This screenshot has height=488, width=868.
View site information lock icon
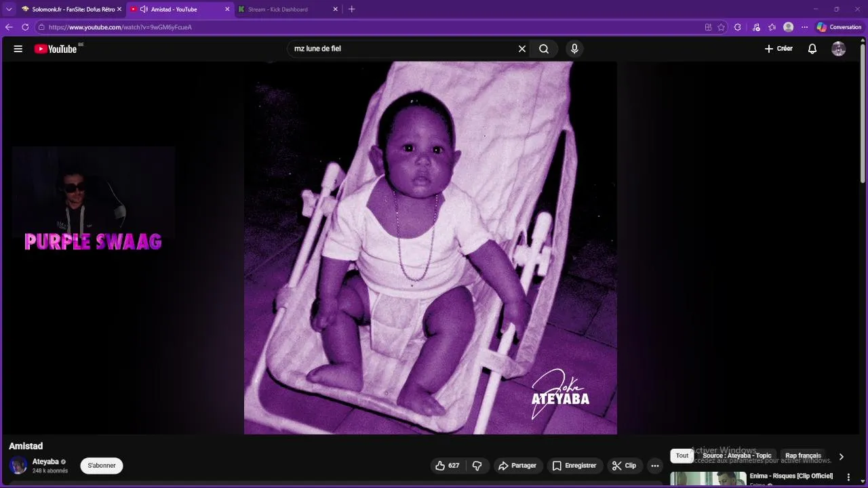click(x=41, y=27)
